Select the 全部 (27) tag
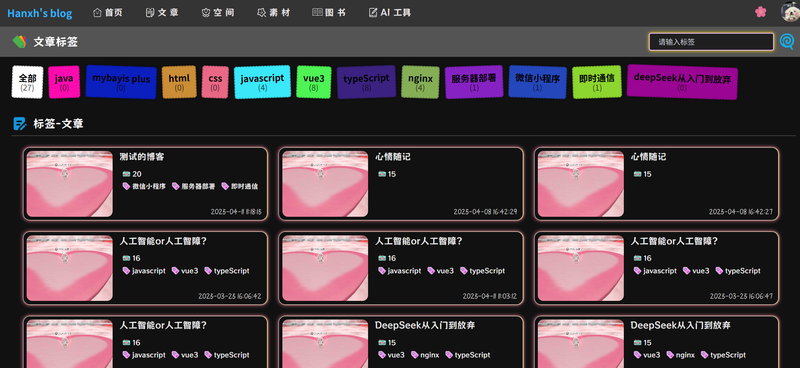The image size is (800, 368). [28, 82]
